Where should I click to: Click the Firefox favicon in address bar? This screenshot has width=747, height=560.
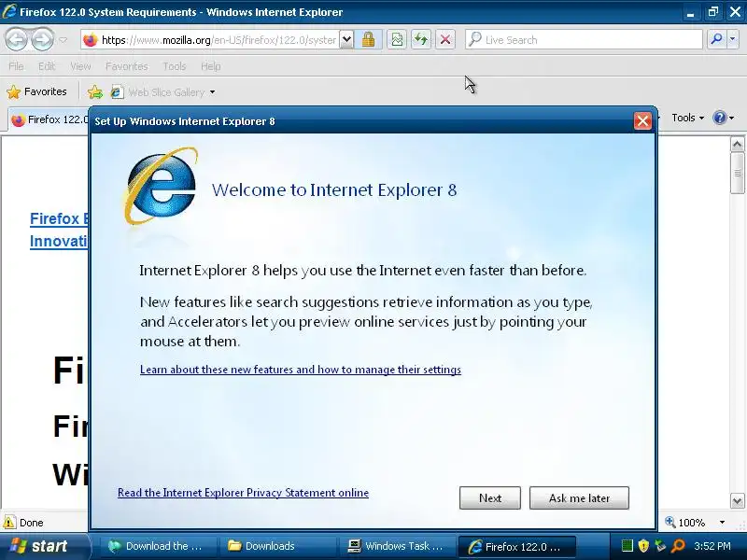click(90, 40)
